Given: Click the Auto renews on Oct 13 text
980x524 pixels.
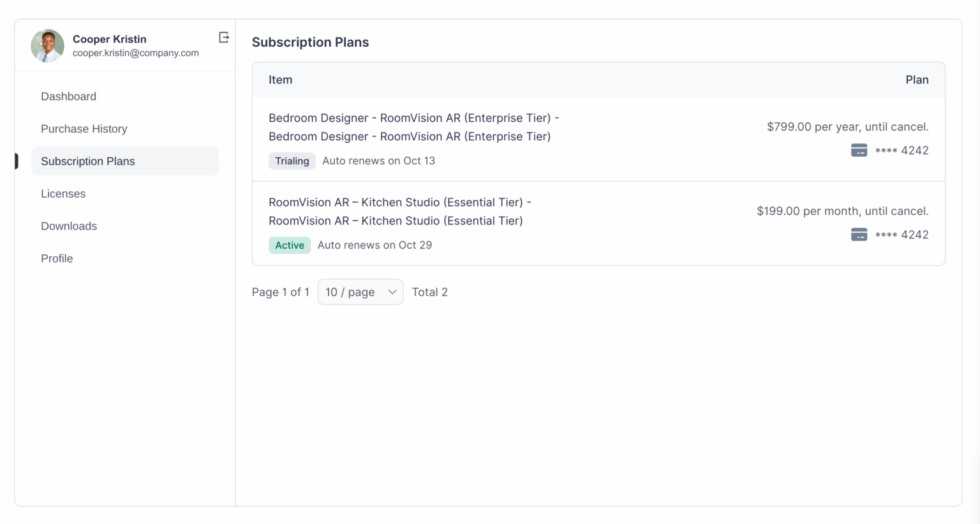Looking at the screenshot, I should coord(378,161).
